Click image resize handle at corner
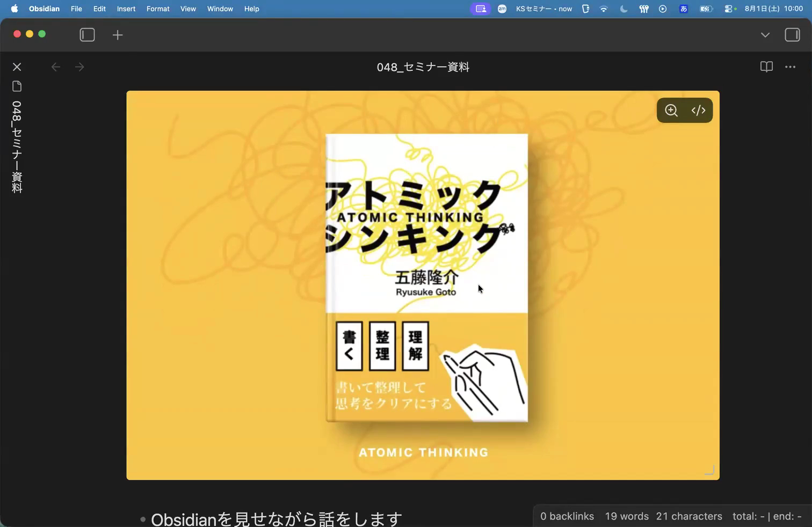The width and height of the screenshot is (812, 527). [709, 470]
